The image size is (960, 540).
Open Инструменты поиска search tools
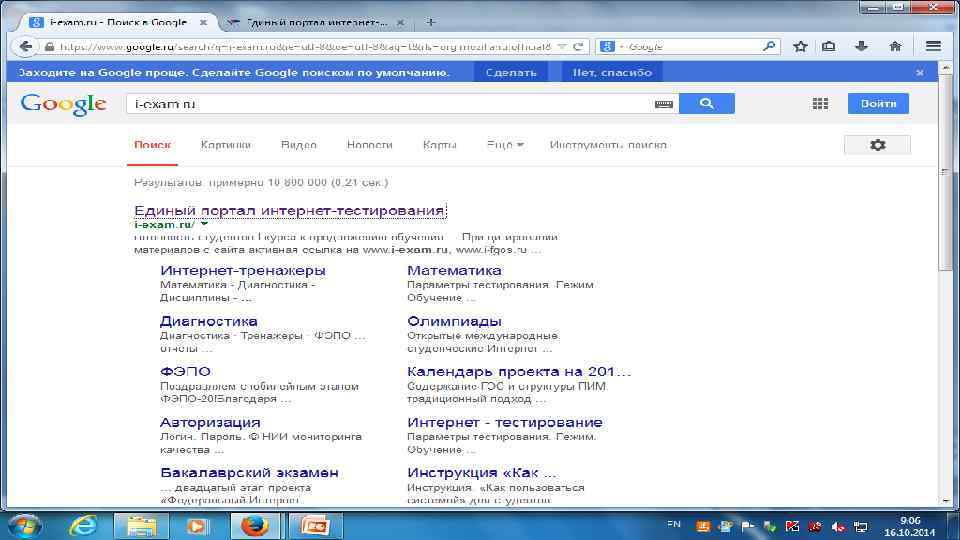point(608,145)
